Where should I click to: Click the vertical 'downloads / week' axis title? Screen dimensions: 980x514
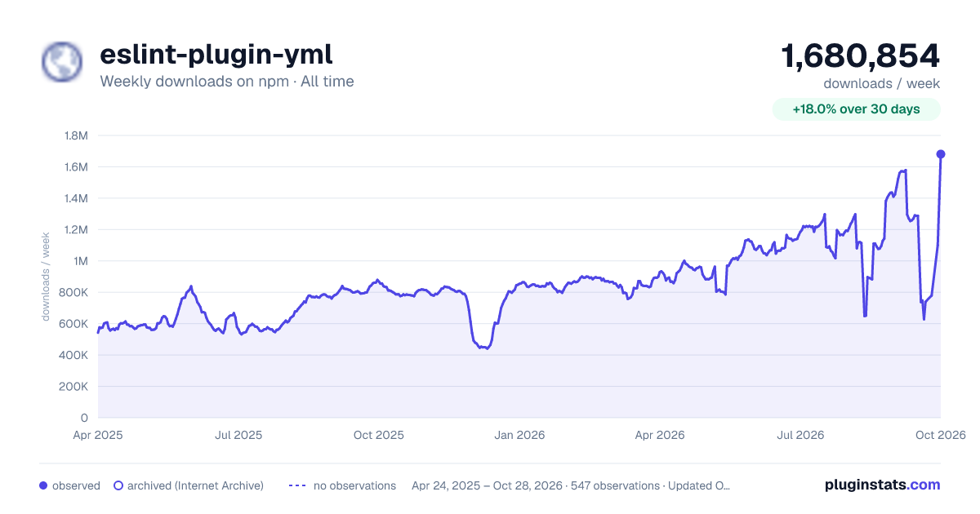pyautogui.click(x=47, y=277)
